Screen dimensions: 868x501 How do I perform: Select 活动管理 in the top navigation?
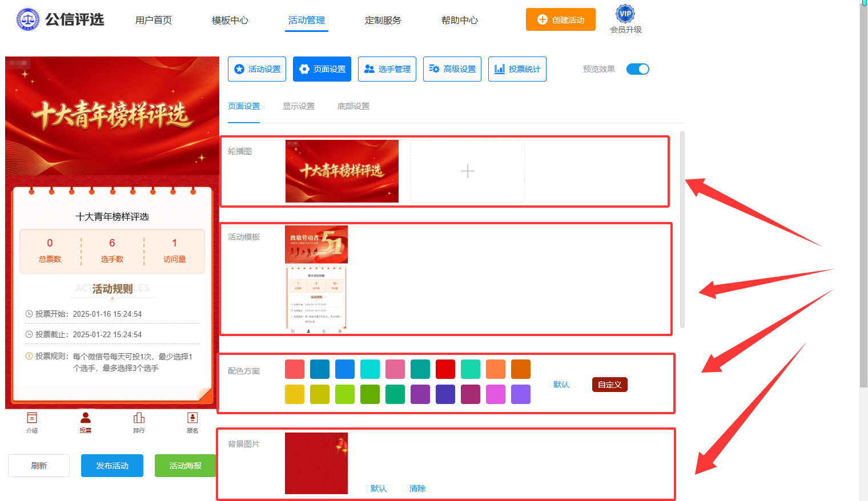click(x=307, y=20)
